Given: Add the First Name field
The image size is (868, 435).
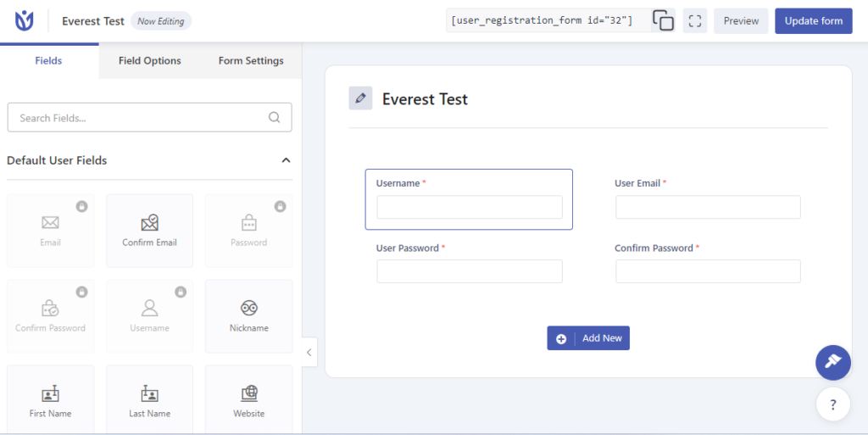Looking at the screenshot, I should (x=50, y=401).
